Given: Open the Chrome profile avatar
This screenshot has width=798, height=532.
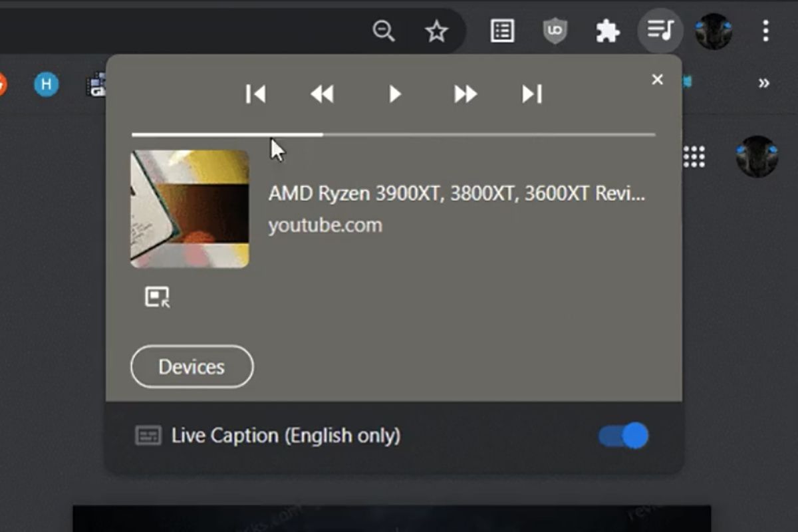Looking at the screenshot, I should click(714, 31).
